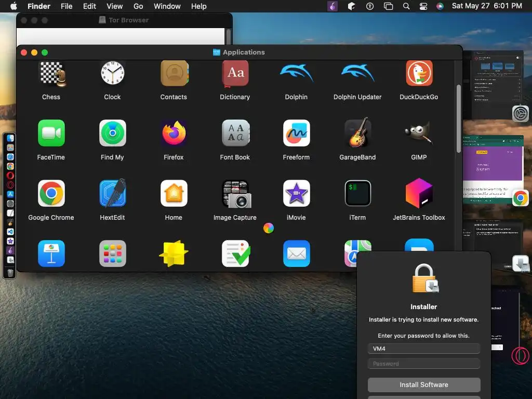Image resolution: width=532 pixels, height=399 pixels.
Task: Open Visual Studio Code from the Dock
Action: [10, 232]
